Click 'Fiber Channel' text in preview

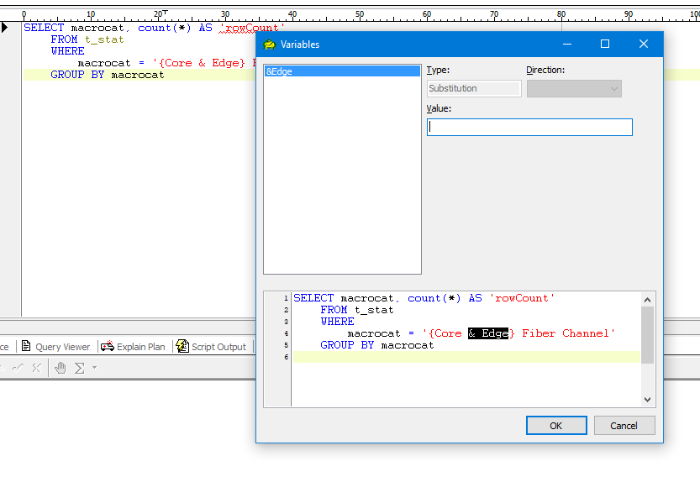[x=565, y=333]
